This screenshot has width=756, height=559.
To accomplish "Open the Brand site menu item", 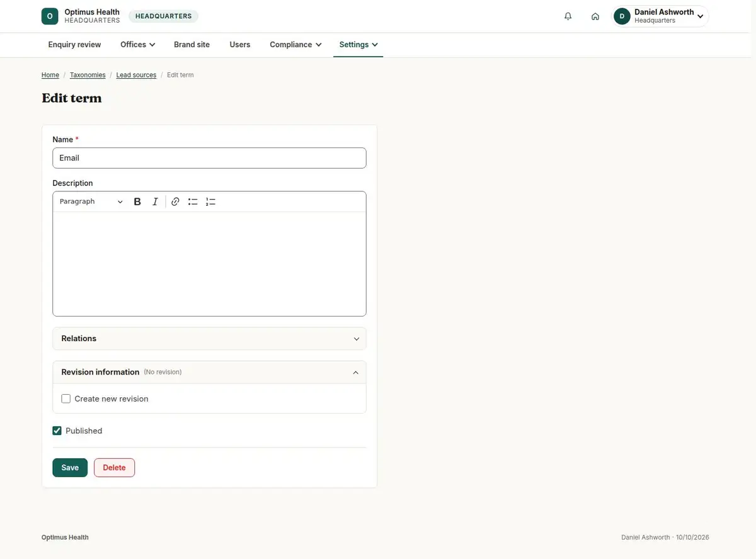I will [192, 45].
